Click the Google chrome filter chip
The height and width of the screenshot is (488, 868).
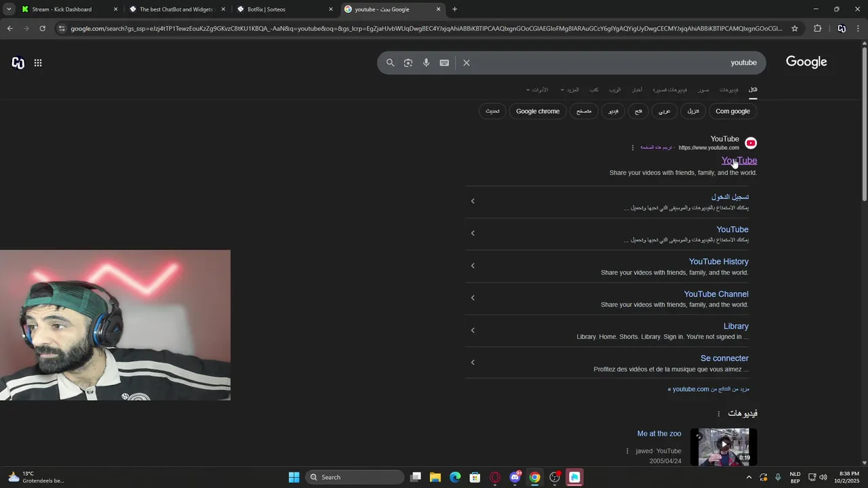tap(538, 111)
